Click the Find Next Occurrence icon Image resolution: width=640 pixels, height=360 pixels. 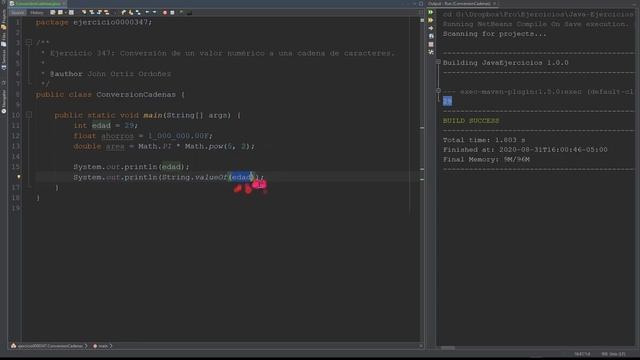point(100,13)
